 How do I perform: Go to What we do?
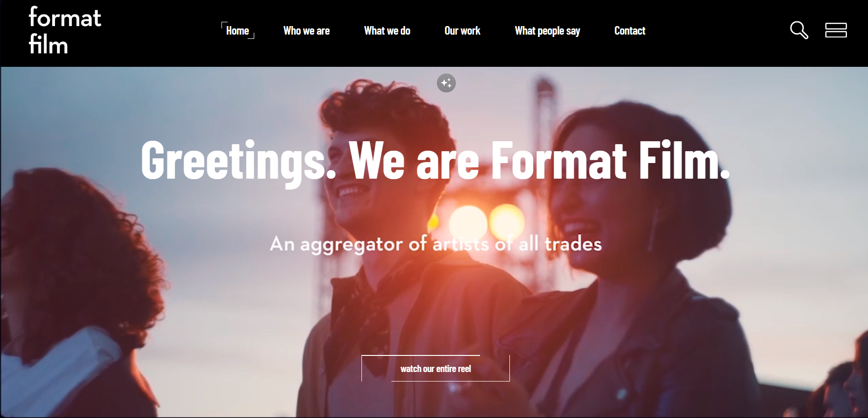[x=387, y=31]
